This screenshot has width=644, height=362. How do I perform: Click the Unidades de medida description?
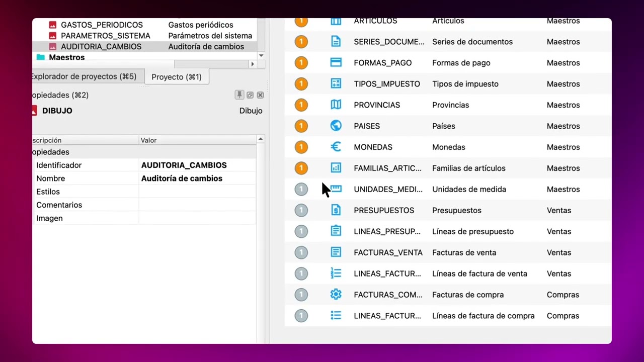tap(469, 190)
